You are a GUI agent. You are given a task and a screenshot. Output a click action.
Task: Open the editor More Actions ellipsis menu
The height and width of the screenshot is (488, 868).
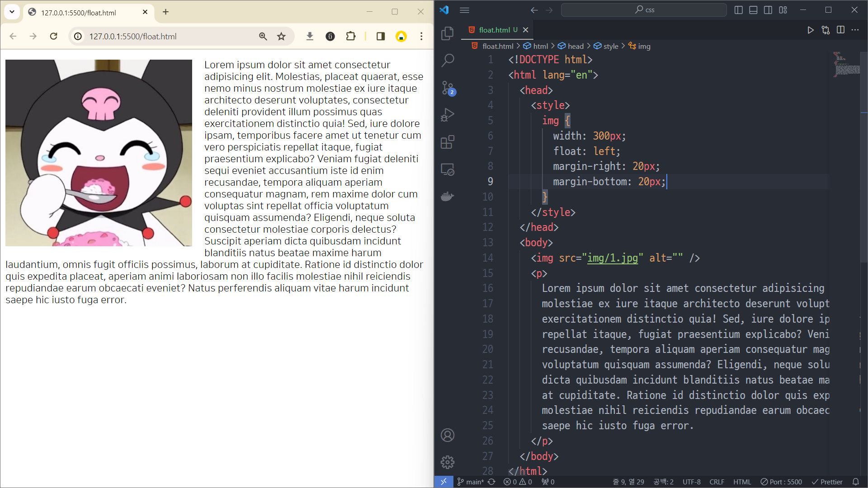855,30
